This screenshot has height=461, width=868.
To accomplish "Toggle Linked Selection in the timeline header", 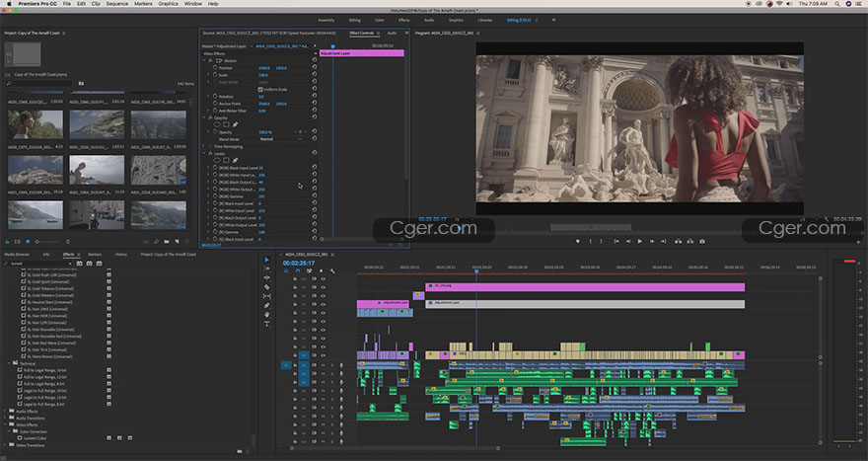I will click(x=309, y=270).
